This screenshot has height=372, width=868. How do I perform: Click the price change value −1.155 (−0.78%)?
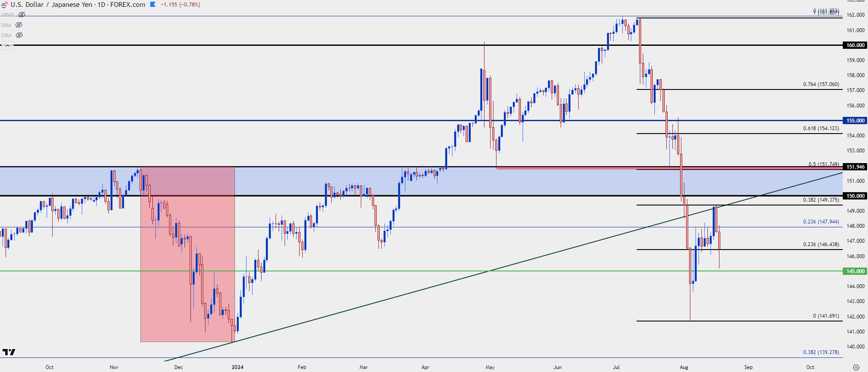point(180,5)
